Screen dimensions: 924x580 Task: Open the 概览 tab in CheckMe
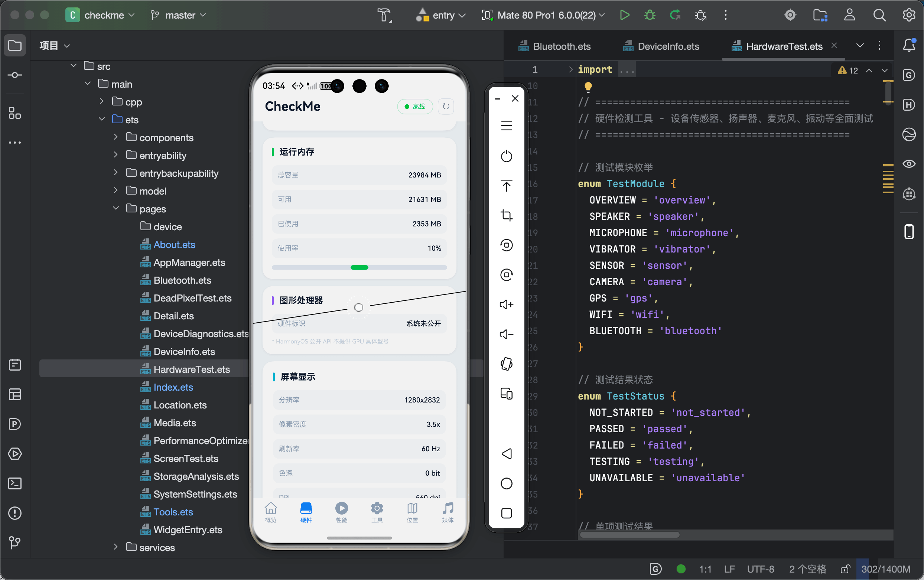click(270, 512)
